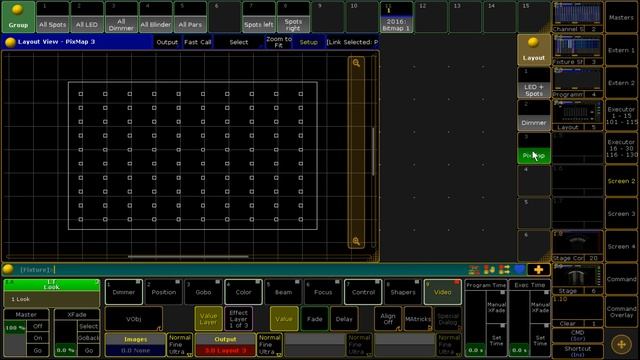The width and height of the screenshot is (640, 360).
Task: Click the lower zoom magnifier in layout view
Action: tap(356, 241)
